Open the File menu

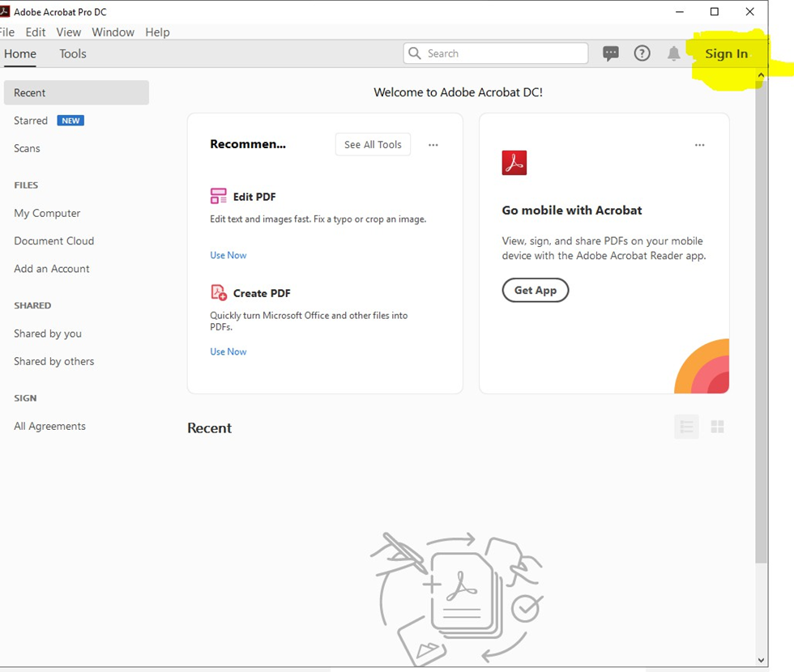pos(7,32)
